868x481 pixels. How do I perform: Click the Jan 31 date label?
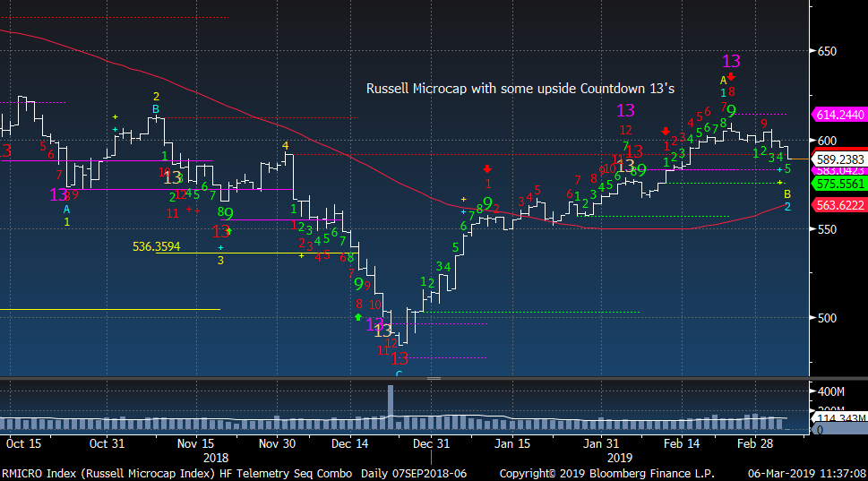[x=601, y=443]
